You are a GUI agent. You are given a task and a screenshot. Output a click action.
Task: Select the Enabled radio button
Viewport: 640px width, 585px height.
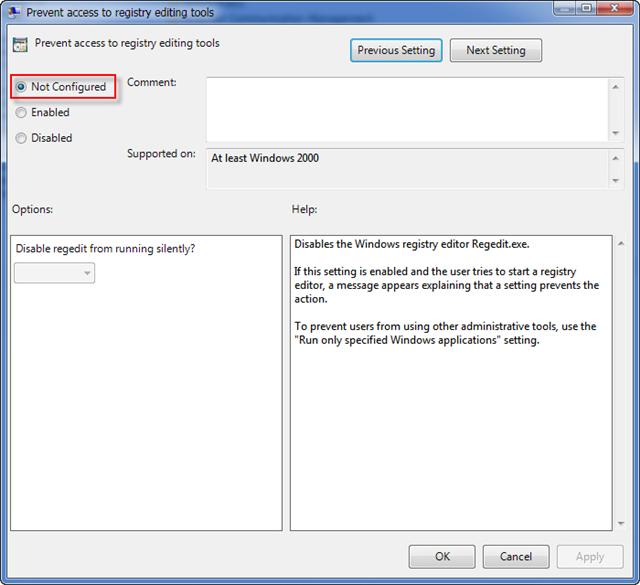pos(21,113)
